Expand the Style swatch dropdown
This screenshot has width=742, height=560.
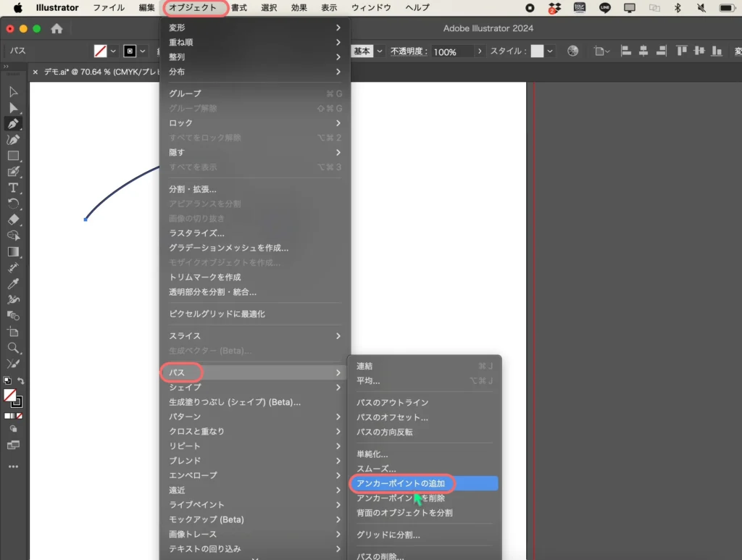pyautogui.click(x=550, y=51)
